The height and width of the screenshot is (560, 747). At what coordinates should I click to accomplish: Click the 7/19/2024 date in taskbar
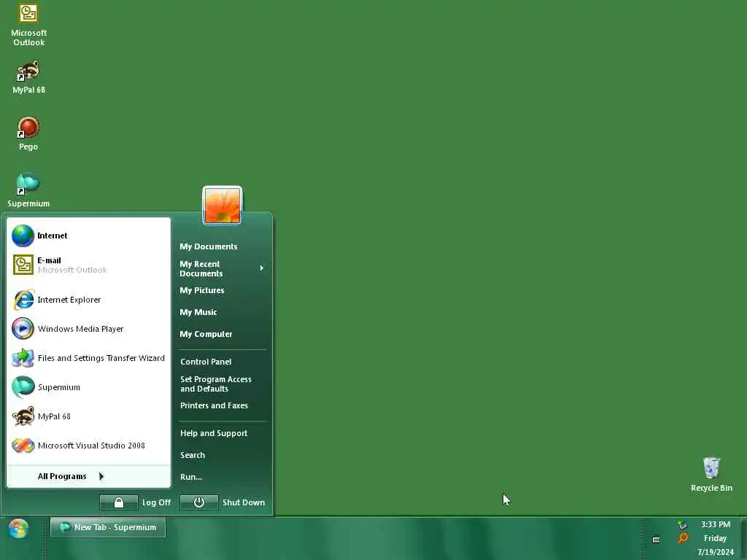(x=716, y=553)
